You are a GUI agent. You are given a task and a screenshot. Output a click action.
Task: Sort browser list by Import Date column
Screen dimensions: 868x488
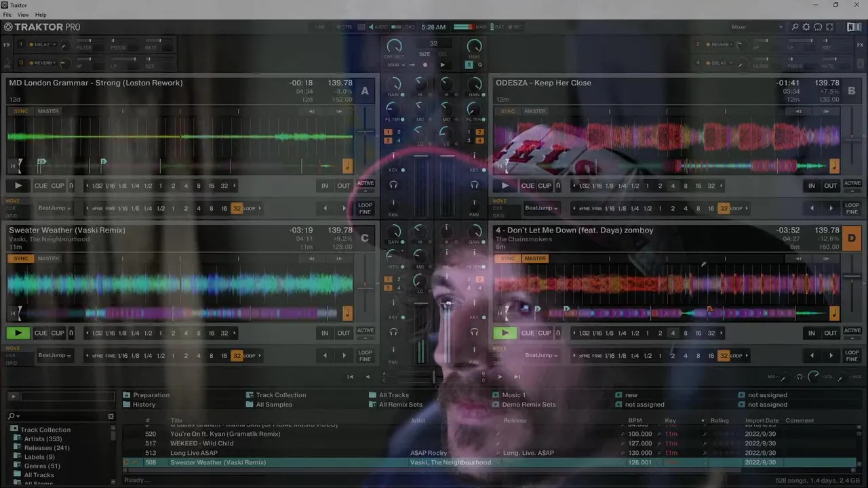pos(762,420)
